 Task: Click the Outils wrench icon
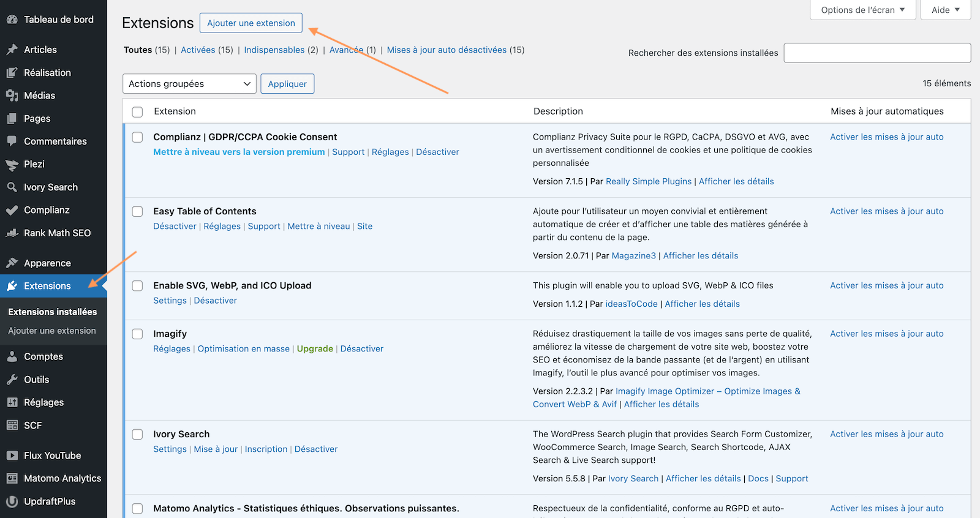pyautogui.click(x=12, y=380)
